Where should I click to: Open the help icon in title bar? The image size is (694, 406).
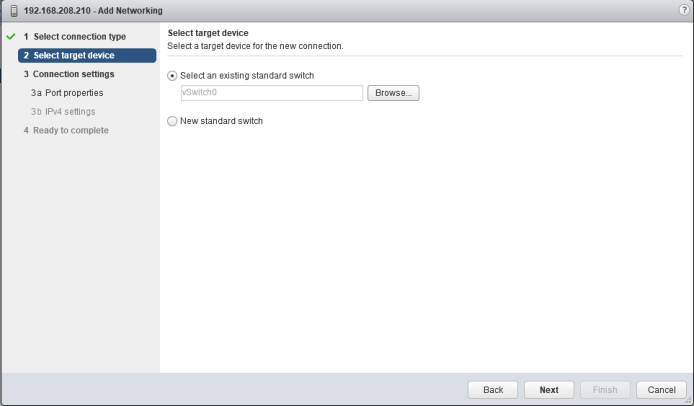(683, 9)
